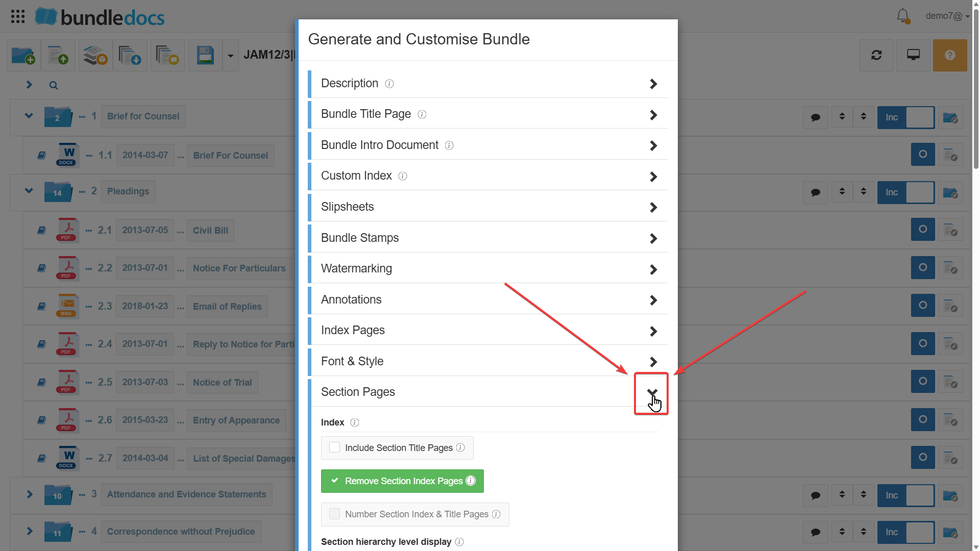Open the apps grid launcher icon
Screen dimensions: 980x551
(x=18, y=16)
